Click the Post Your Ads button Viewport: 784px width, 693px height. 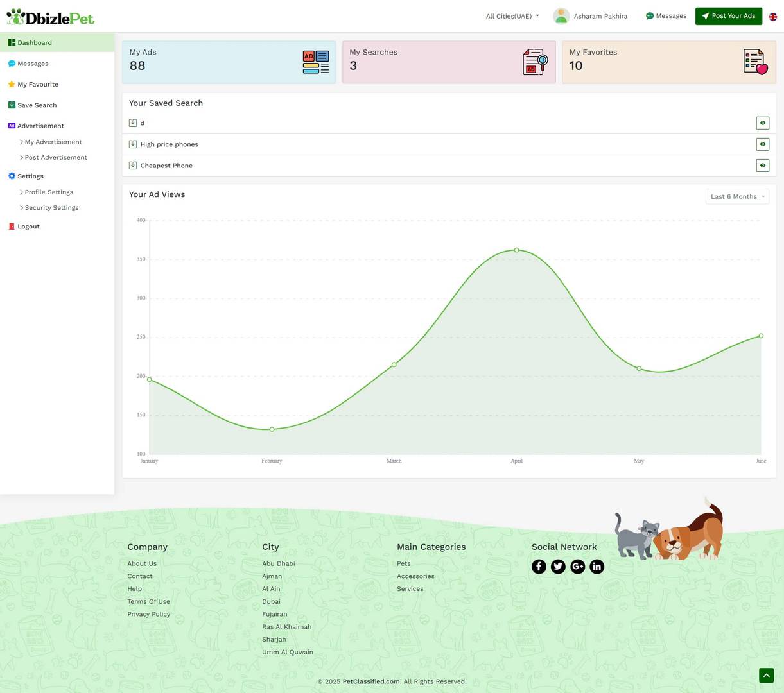click(x=728, y=16)
